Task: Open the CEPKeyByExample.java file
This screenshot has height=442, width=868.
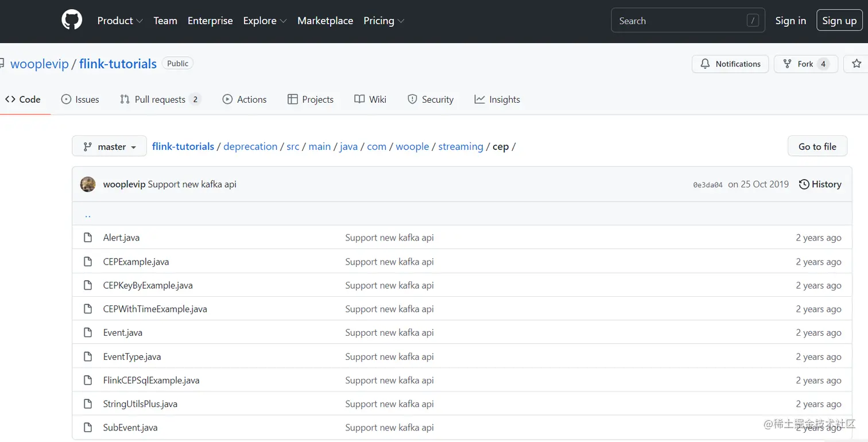Action: pos(148,285)
